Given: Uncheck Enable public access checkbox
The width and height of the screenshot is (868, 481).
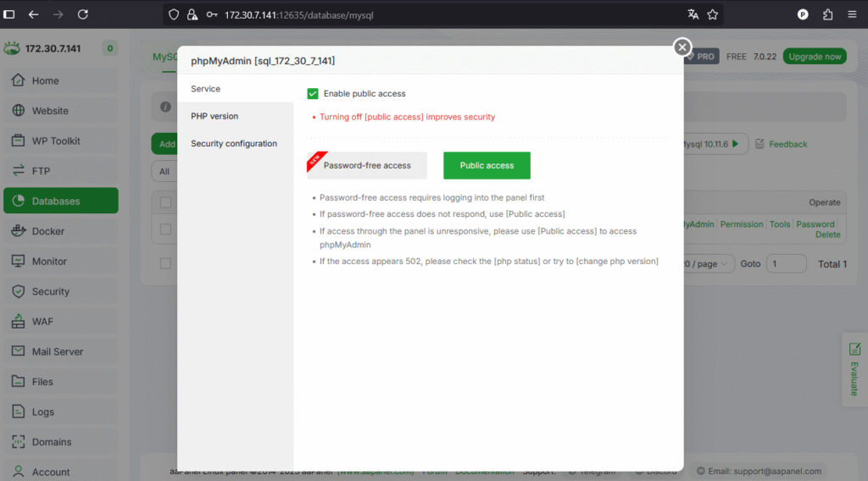Looking at the screenshot, I should click(313, 93).
